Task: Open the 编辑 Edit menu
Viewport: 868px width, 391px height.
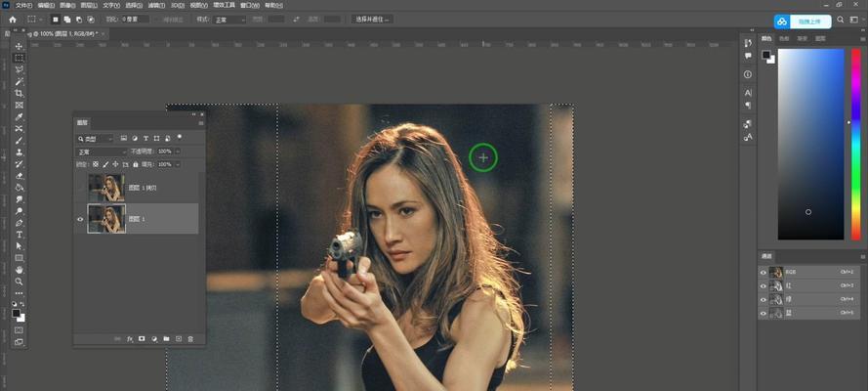Action: 46,5
